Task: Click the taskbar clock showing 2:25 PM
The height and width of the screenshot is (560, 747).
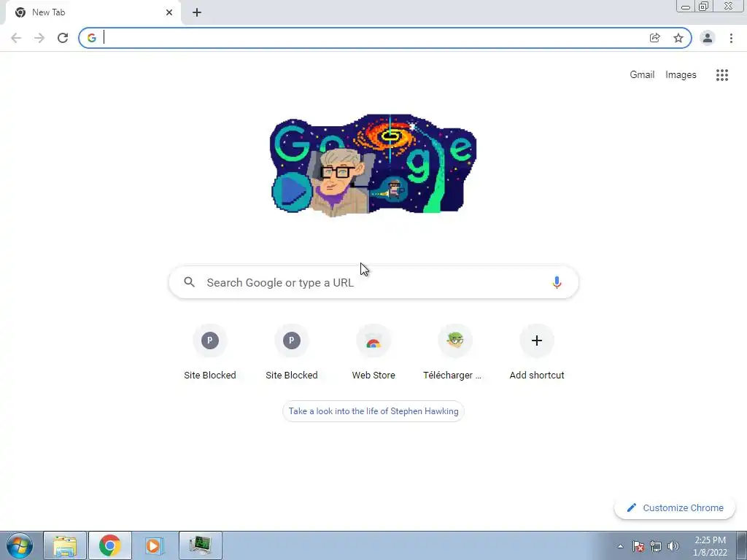Action: (x=710, y=546)
